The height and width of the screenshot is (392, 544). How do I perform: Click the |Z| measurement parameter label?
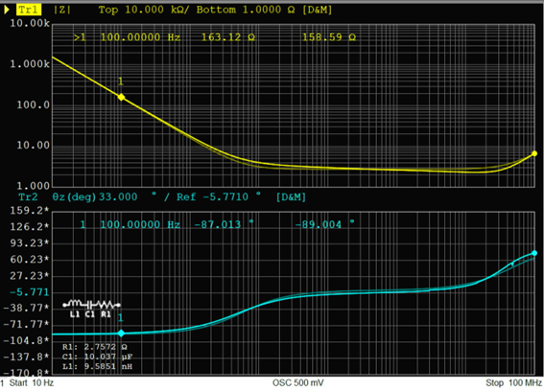pyautogui.click(x=62, y=10)
